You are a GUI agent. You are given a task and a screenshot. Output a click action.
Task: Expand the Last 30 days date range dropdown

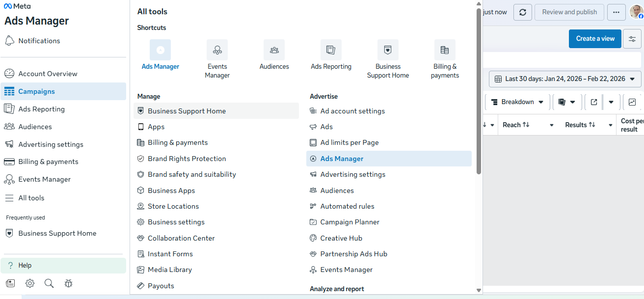point(565,79)
